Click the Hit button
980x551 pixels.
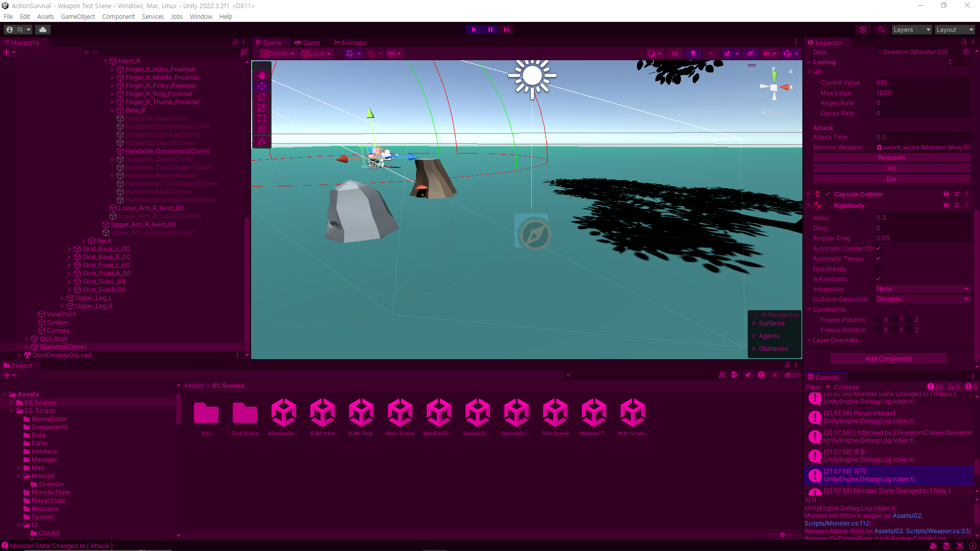(x=891, y=168)
